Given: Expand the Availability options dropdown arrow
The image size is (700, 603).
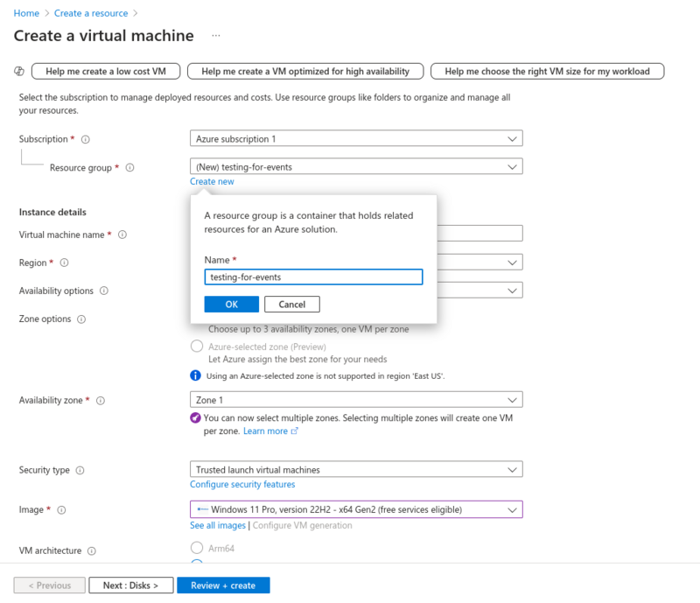Looking at the screenshot, I should coord(512,291).
